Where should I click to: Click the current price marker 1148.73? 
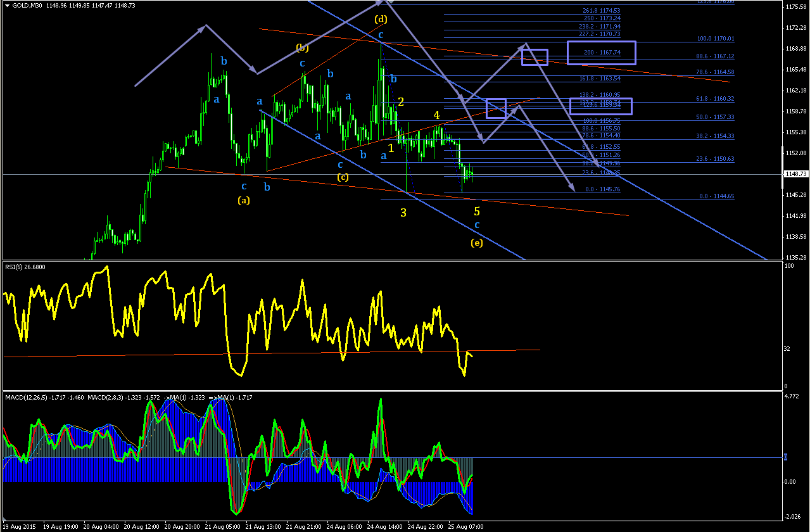coord(797,174)
